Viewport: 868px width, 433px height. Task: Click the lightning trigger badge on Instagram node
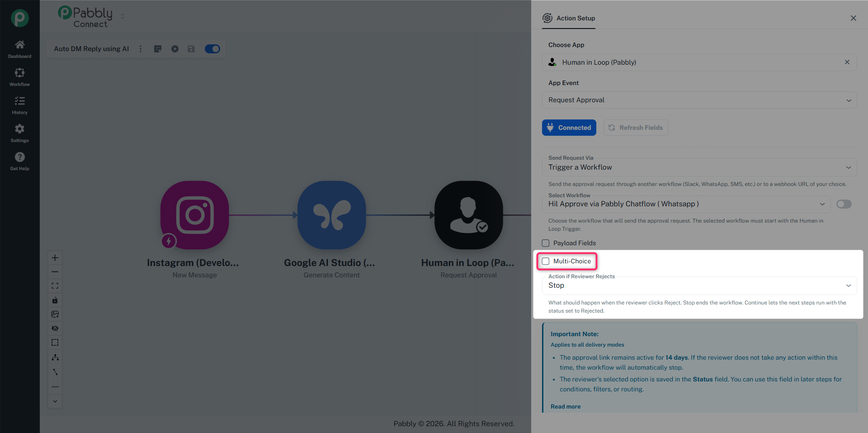click(169, 241)
